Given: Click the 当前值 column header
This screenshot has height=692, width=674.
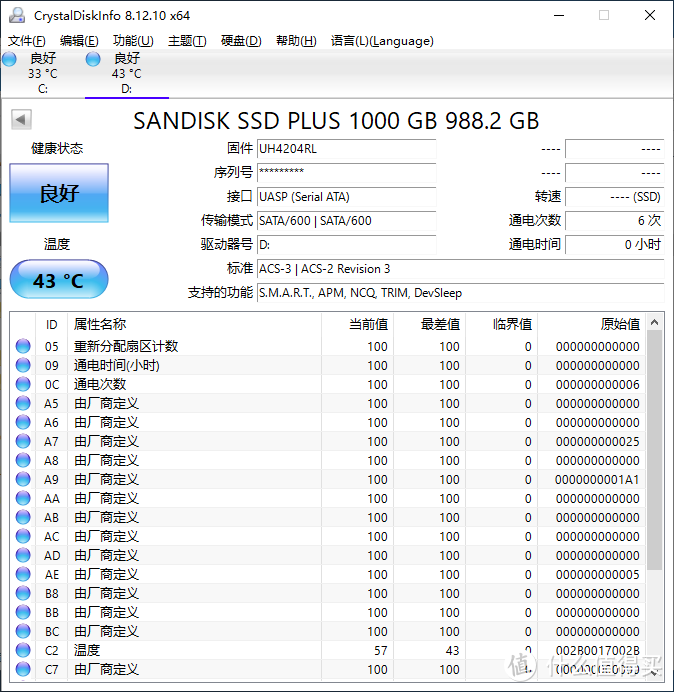Looking at the screenshot, I should (x=358, y=324).
